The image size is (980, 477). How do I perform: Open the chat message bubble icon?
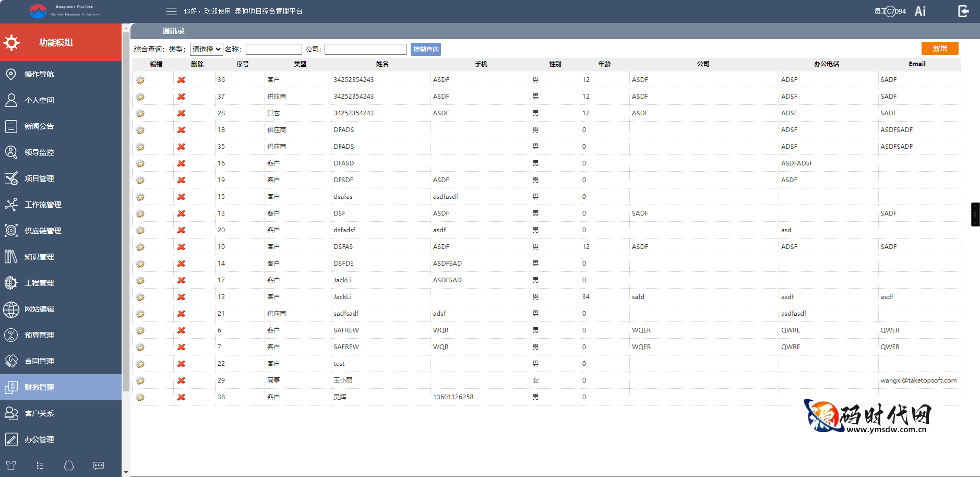(x=99, y=466)
